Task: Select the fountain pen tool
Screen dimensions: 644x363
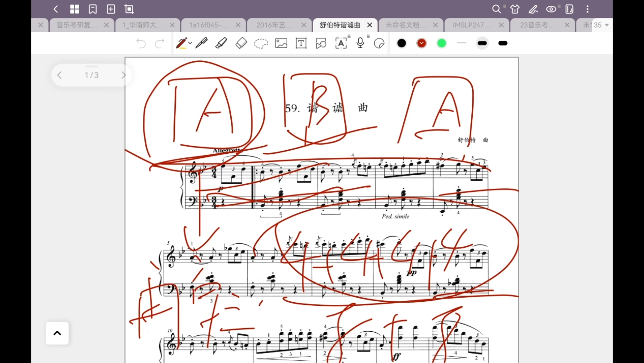Action: 181,43
